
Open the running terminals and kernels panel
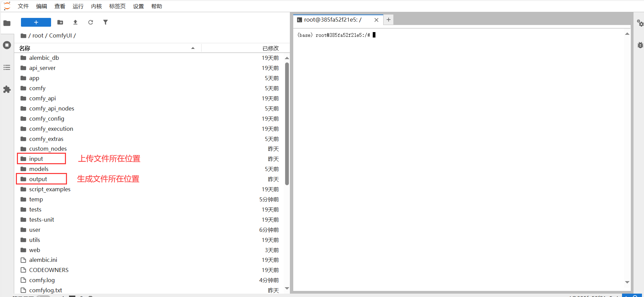coord(7,45)
